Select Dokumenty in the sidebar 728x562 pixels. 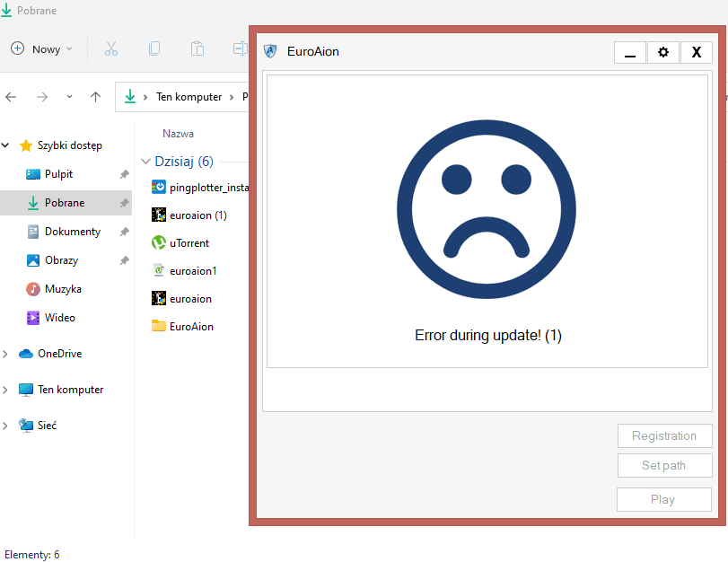tap(72, 232)
